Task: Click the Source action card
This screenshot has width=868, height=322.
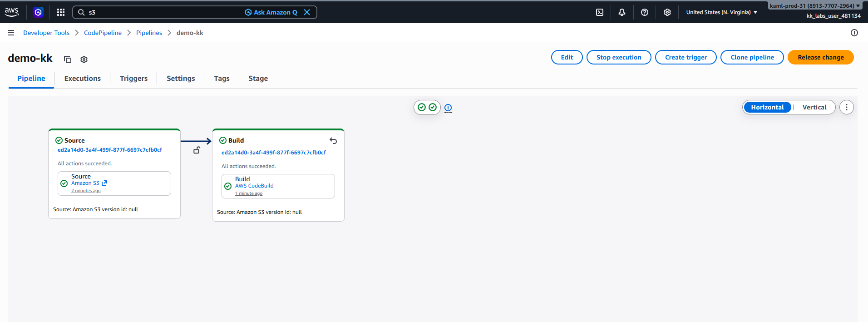Action: click(x=114, y=183)
